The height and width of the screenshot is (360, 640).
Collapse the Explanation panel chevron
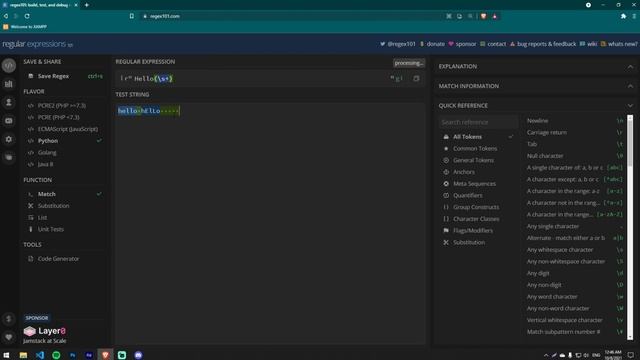(x=630, y=67)
